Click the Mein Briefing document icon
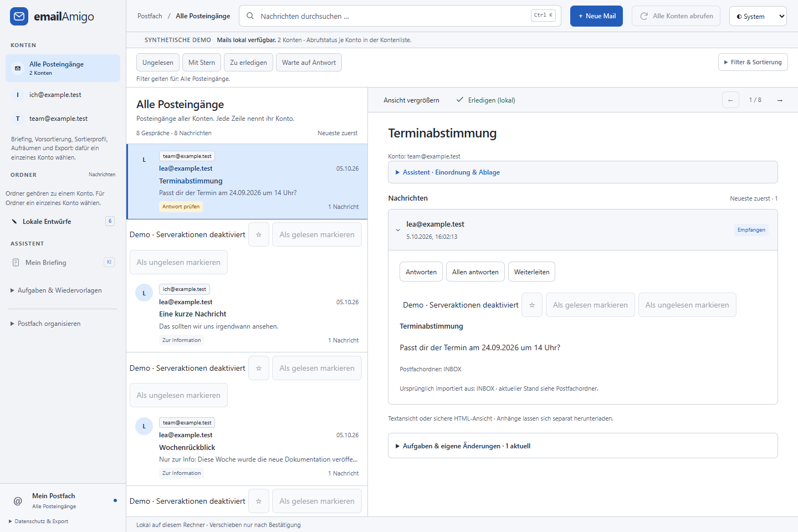The image size is (798, 532). click(16, 263)
